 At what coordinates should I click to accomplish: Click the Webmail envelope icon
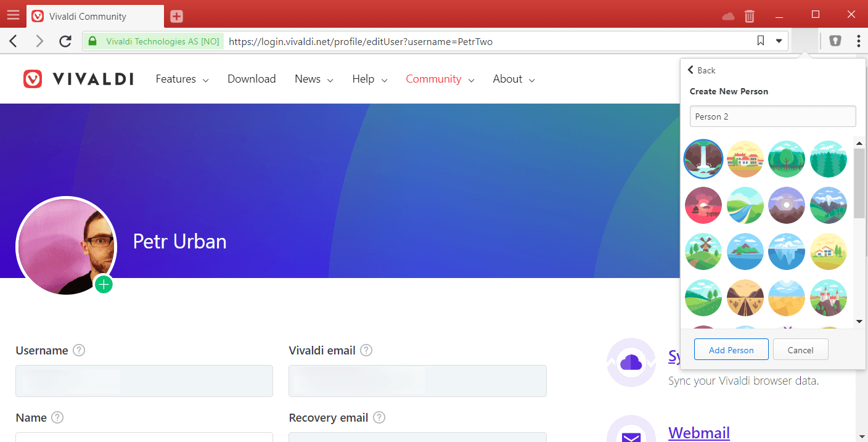pyautogui.click(x=631, y=430)
